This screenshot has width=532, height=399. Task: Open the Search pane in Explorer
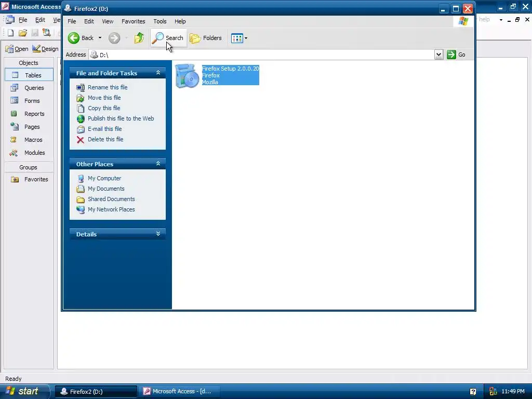pyautogui.click(x=168, y=38)
